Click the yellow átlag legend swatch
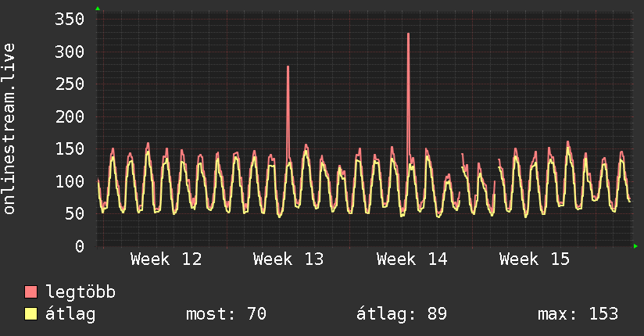This screenshot has height=336, width=644. click(30, 314)
